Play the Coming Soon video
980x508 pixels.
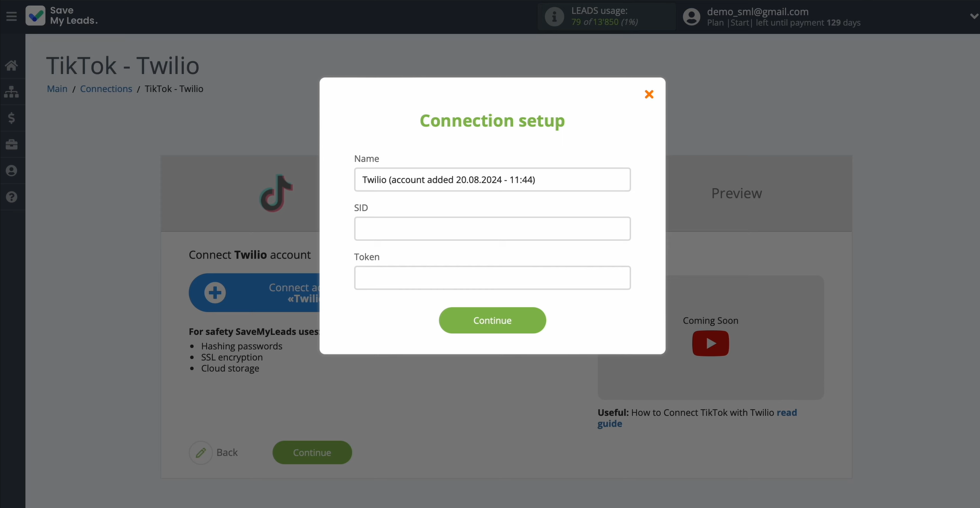tap(710, 343)
